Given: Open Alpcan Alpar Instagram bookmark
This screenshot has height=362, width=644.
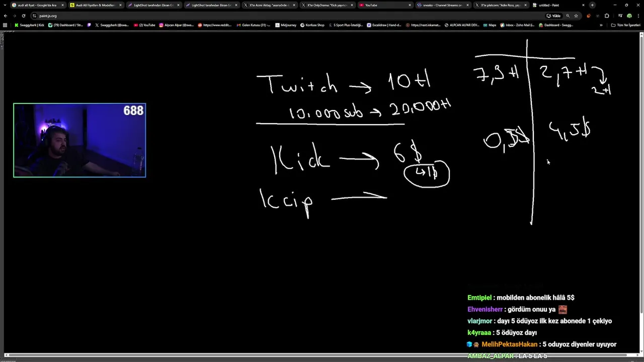Looking at the screenshot, I should tap(177, 25).
